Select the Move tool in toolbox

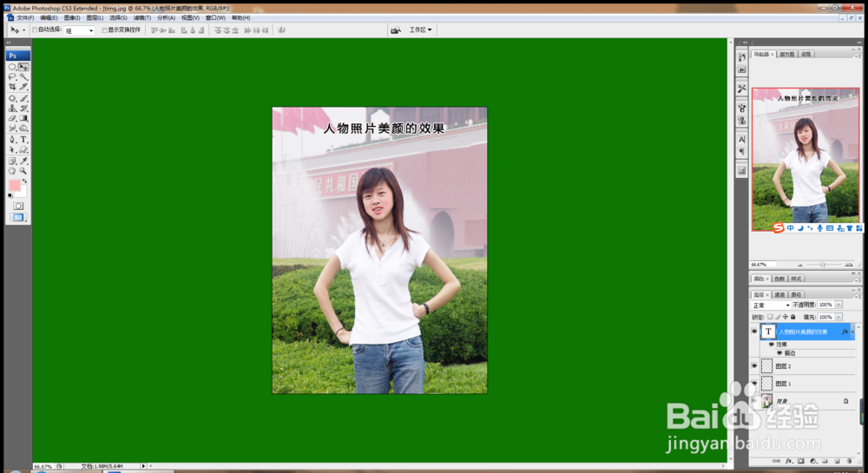pos(23,67)
